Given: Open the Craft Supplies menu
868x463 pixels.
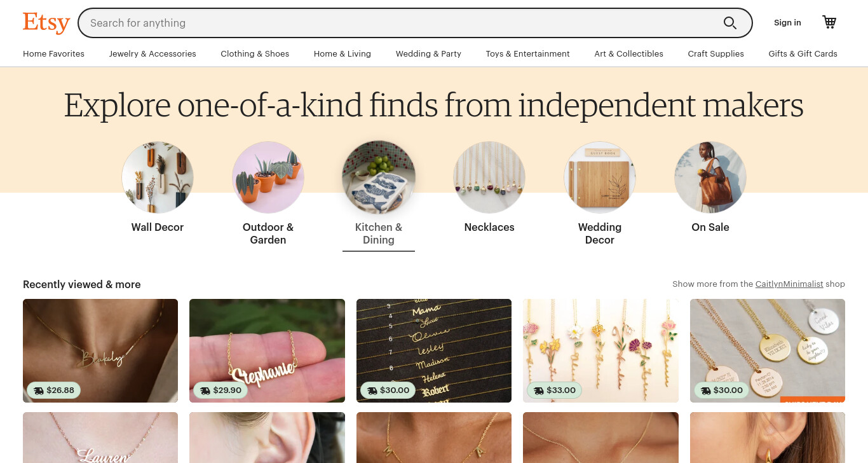Looking at the screenshot, I should 715,54.
